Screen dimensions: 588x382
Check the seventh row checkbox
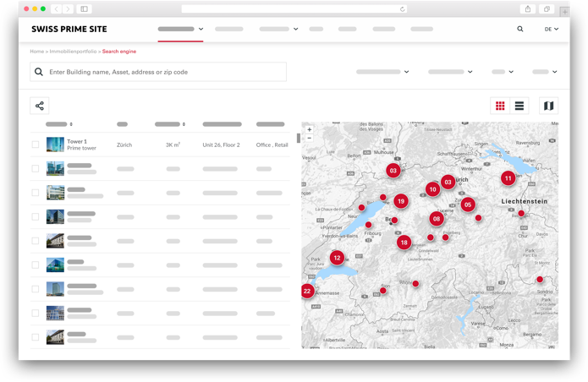(36, 289)
